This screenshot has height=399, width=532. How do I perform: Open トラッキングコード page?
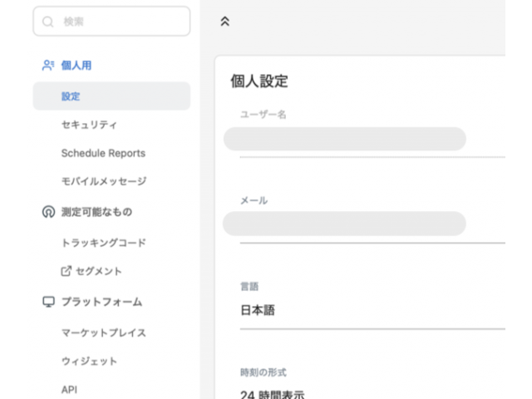(x=104, y=243)
